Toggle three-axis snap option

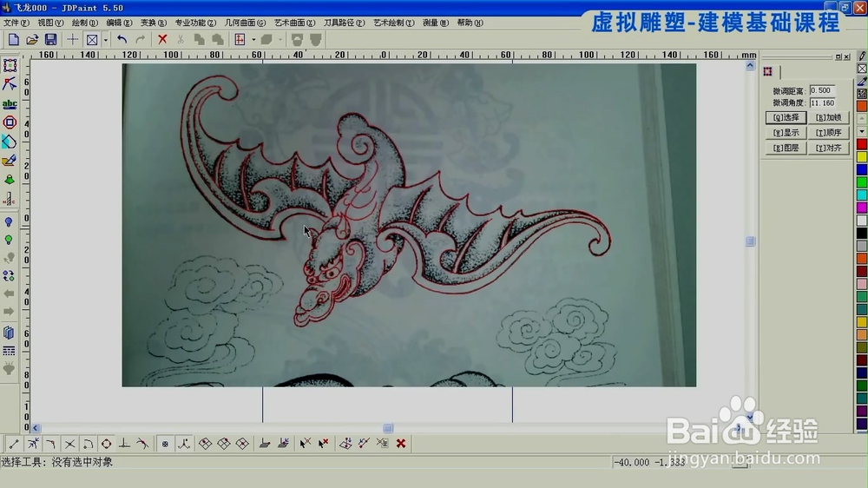184,444
